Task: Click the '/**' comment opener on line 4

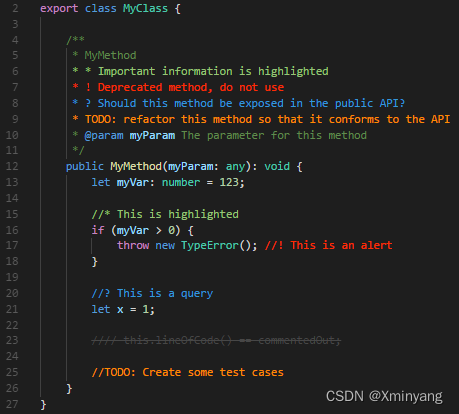Action: [x=75, y=40]
